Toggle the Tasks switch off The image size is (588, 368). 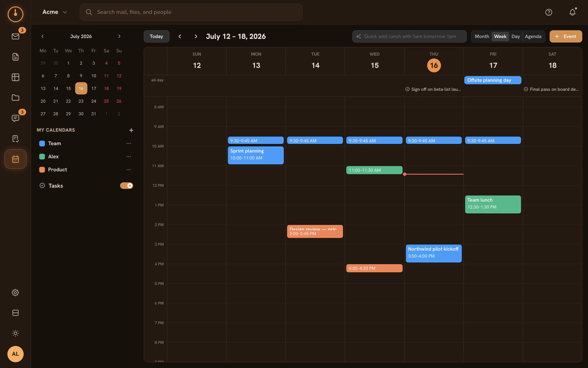pyautogui.click(x=127, y=186)
